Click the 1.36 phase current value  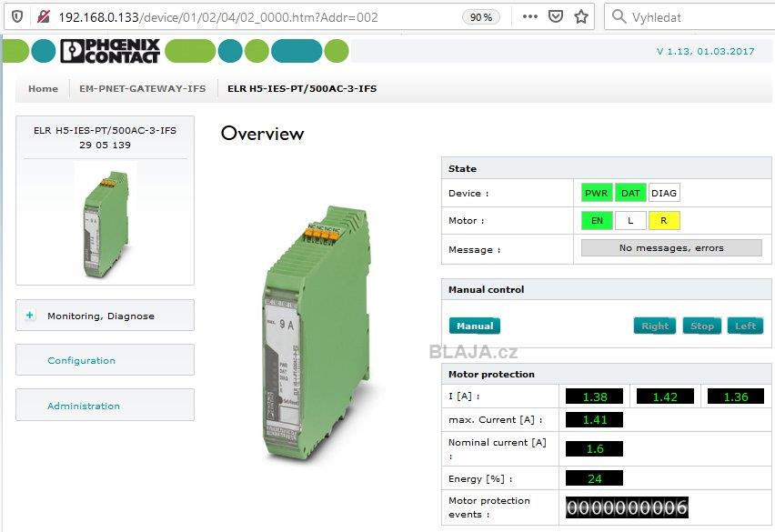[736, 396]
